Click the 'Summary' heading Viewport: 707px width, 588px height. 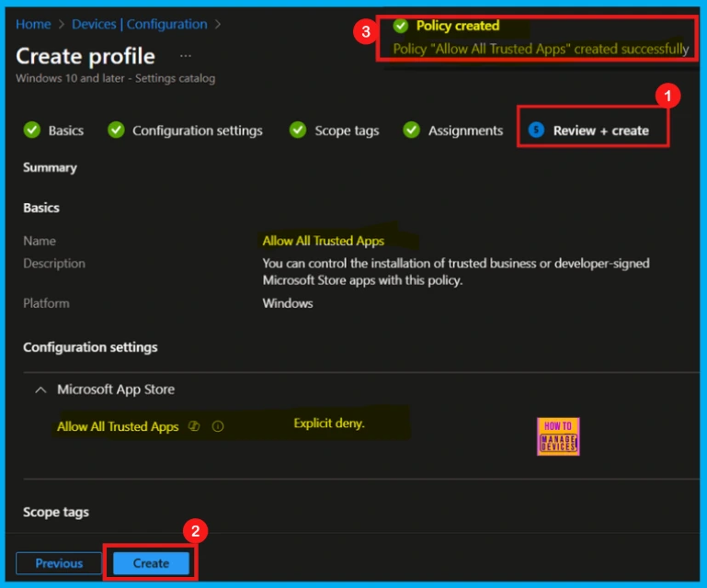[x=50, y=167]
